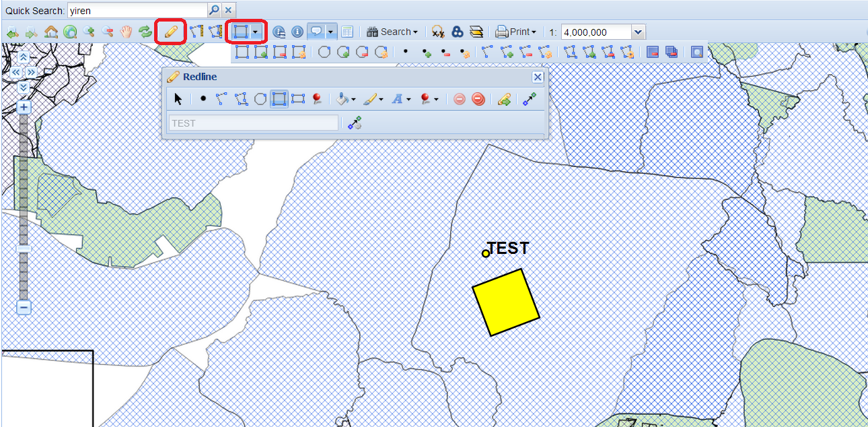Delete the selected redline with the single red icon
Image resolution: width=868 pixels, height=427 pixels.
click(x=460, y=99)
